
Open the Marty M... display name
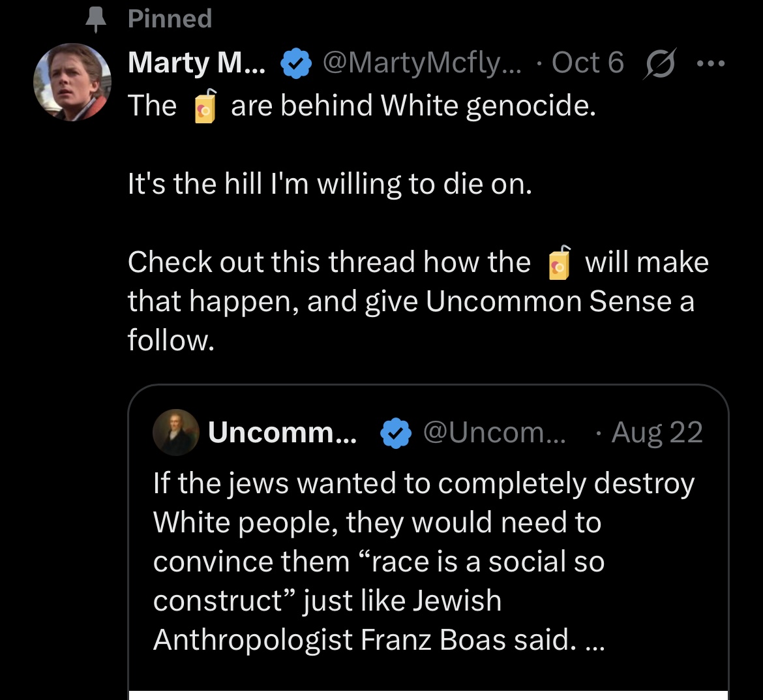pos(196,63)
